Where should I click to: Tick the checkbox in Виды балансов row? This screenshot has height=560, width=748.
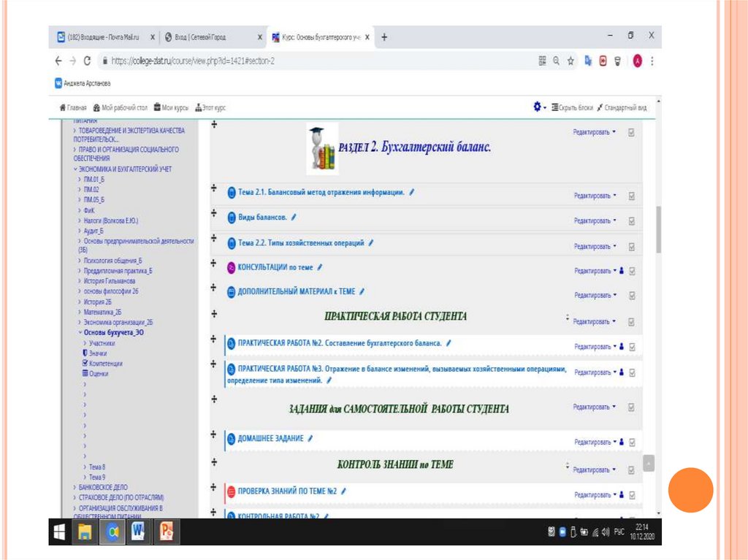tap(632, 221)
